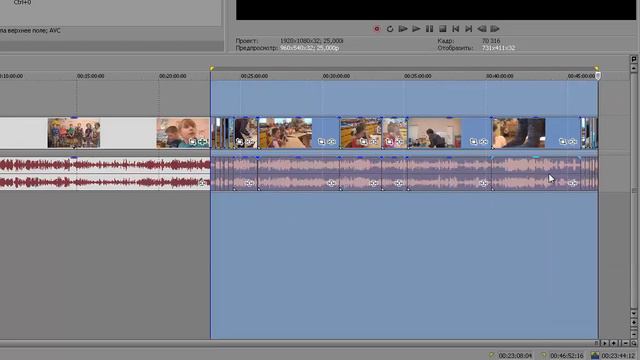
Task: Click the timeline cursor head near 00:45:00:00
Action: pos(598,76)
